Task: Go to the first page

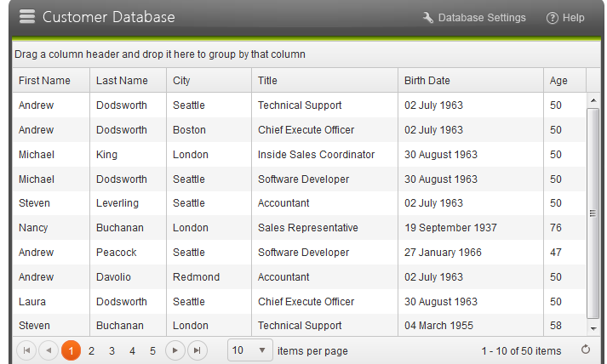Action: tap(26, 350)
